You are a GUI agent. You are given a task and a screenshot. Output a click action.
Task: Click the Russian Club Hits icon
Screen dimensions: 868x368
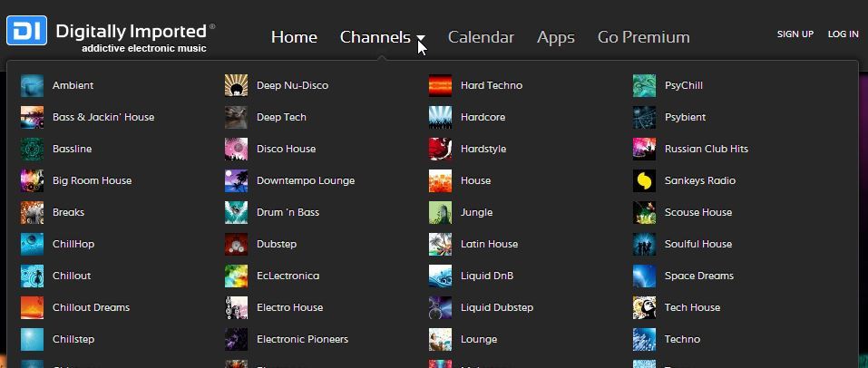coord(644,149)
